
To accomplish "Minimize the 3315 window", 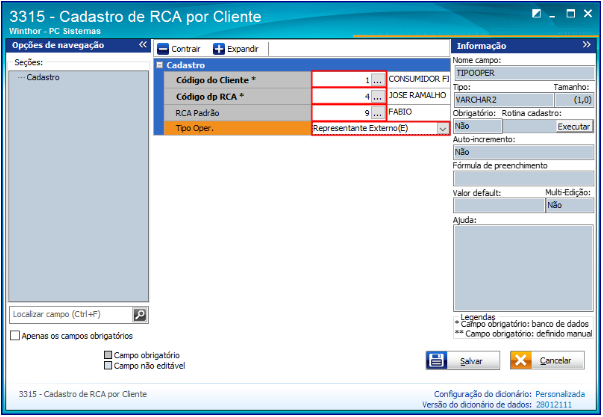I will (553, 15).
